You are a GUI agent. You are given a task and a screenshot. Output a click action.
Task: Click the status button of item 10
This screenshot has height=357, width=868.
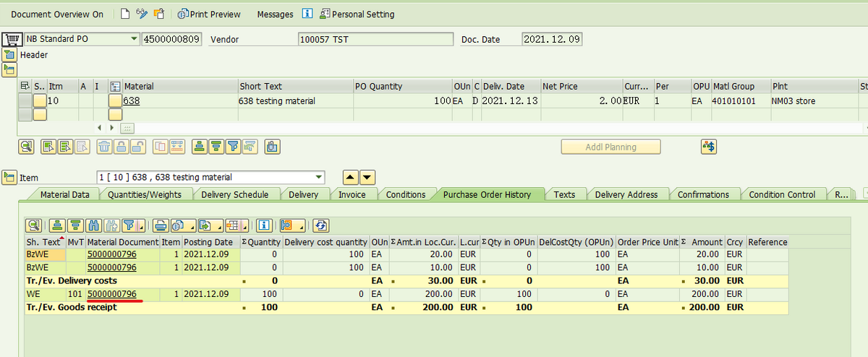pos(40,100)
